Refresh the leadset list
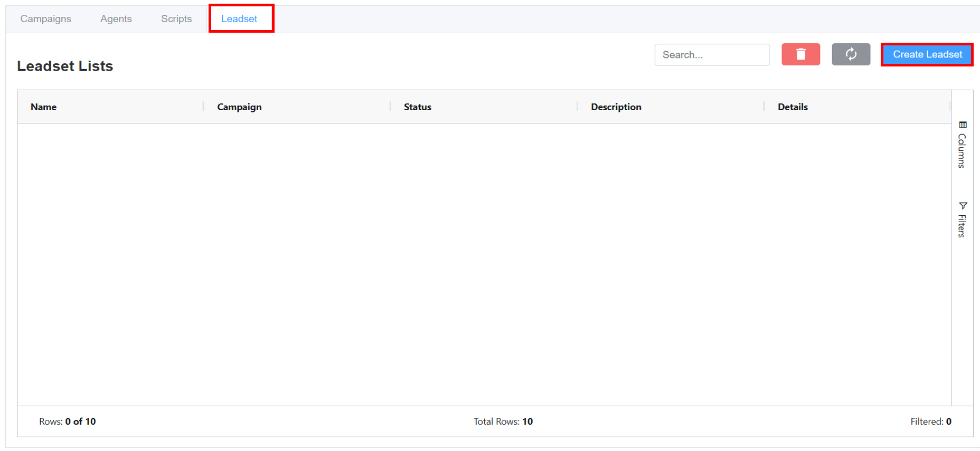This screenshot has height=451, width=980. click(x=851, y=54)
